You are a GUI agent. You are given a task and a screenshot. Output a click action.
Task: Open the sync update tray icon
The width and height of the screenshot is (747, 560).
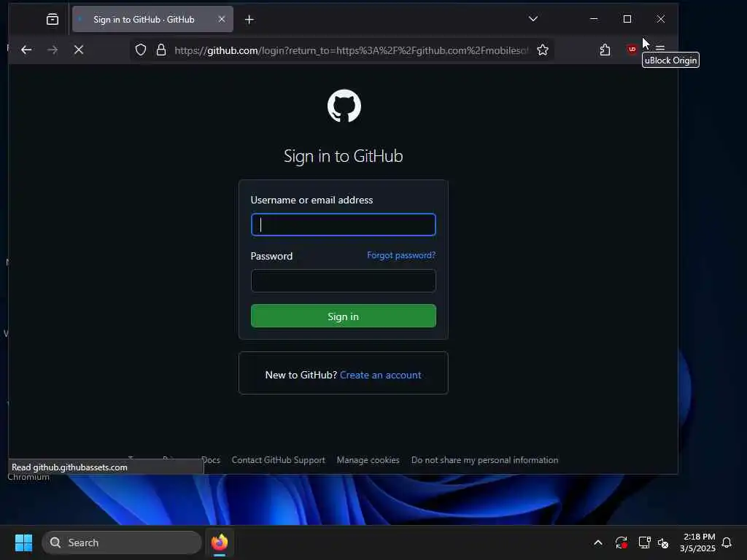(x=621, y=542)
